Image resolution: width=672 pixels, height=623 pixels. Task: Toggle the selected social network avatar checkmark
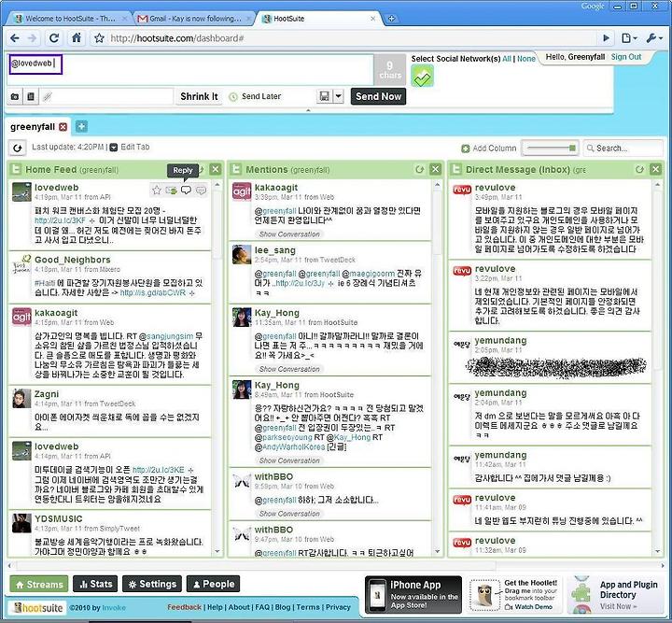click(x=422, y=76)
